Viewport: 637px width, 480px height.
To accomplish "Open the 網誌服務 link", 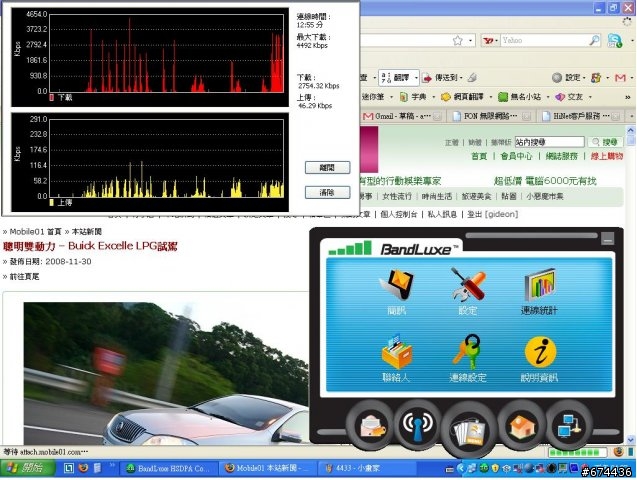I will pos(561,156).
